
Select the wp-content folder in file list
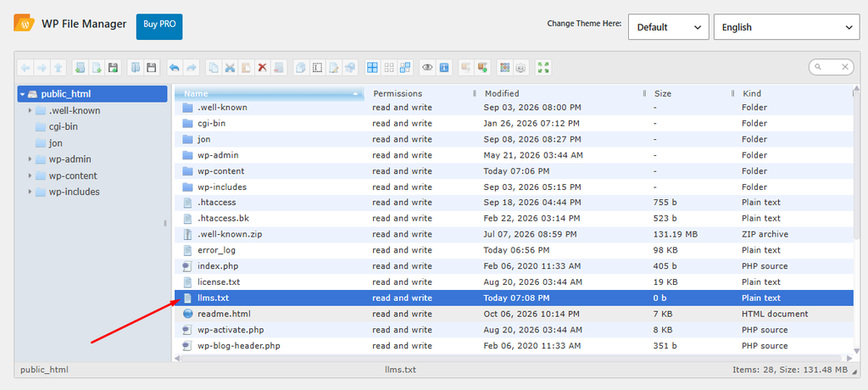pyautogui.click(x=514, y=171)
